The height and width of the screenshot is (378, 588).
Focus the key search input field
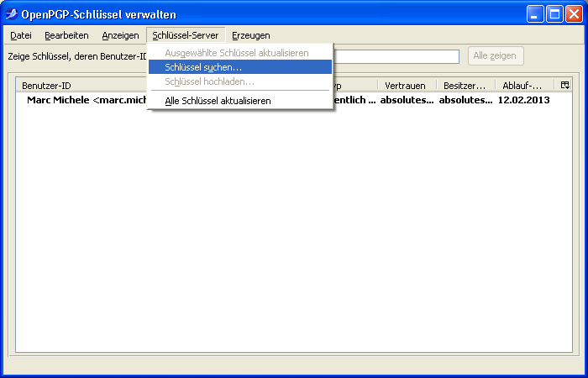tap(396, 56)
